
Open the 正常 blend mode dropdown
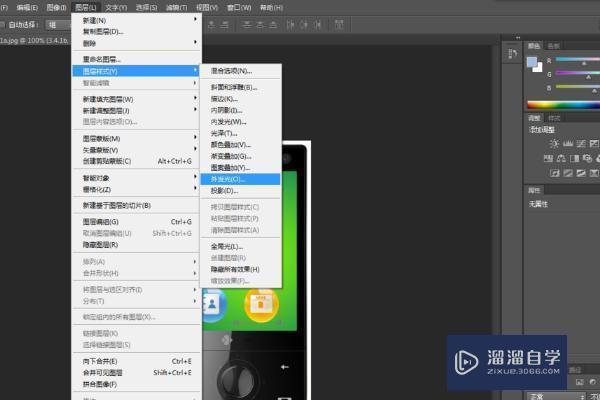556,397
